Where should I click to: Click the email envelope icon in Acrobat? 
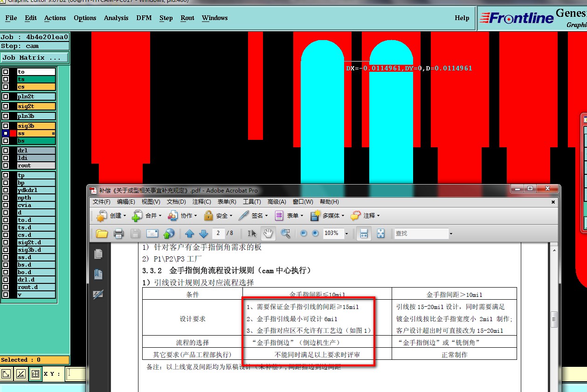point(152,234)
